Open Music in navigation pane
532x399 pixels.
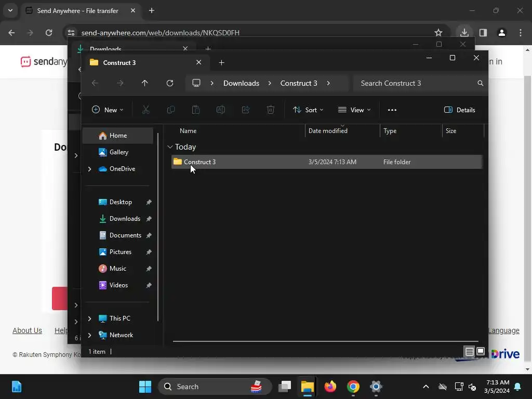(x=118, y=269)
